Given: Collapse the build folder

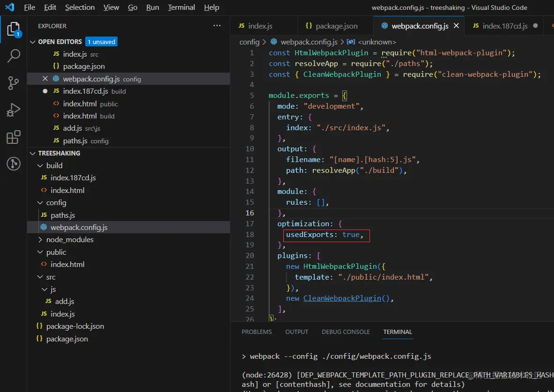Looking at the screenshot, I should click(x=40, y=165).
